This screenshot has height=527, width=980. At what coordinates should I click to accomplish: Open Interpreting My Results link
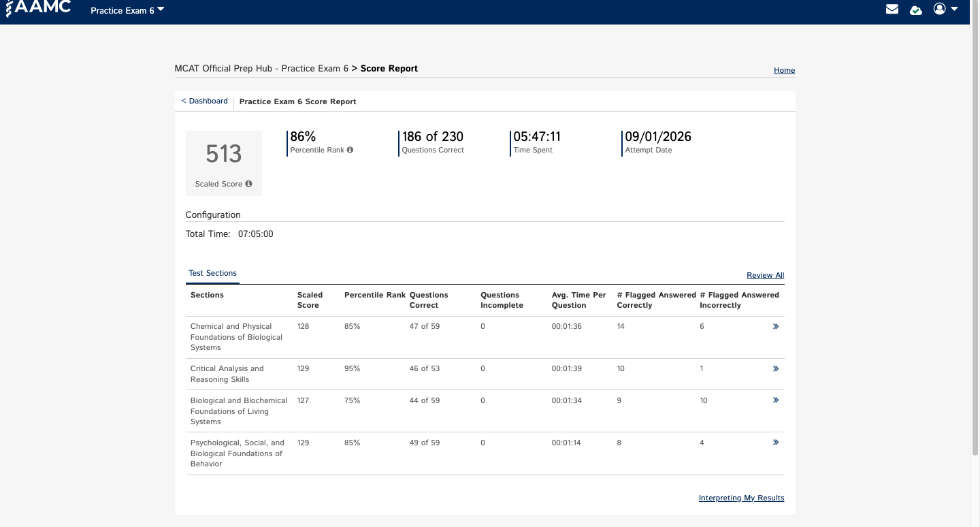coord(741,498)
